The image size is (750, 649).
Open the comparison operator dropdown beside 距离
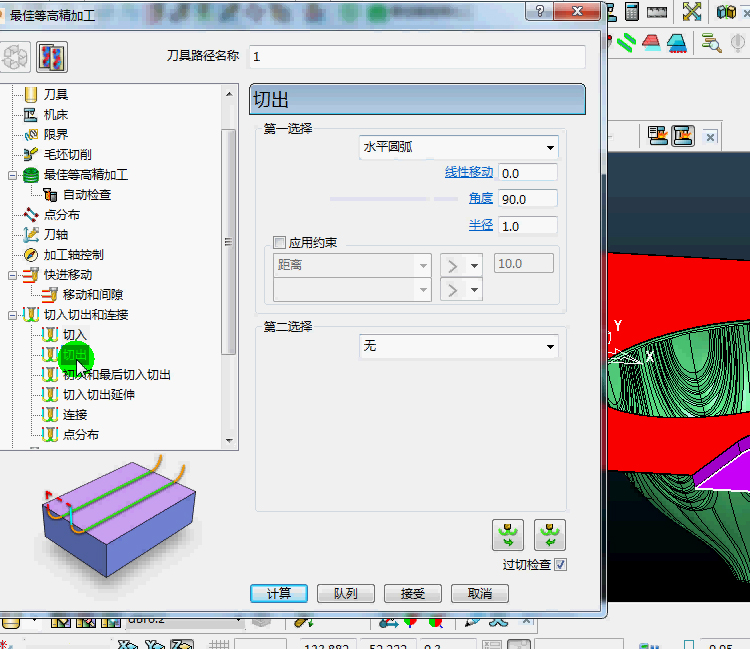point(461,265)
